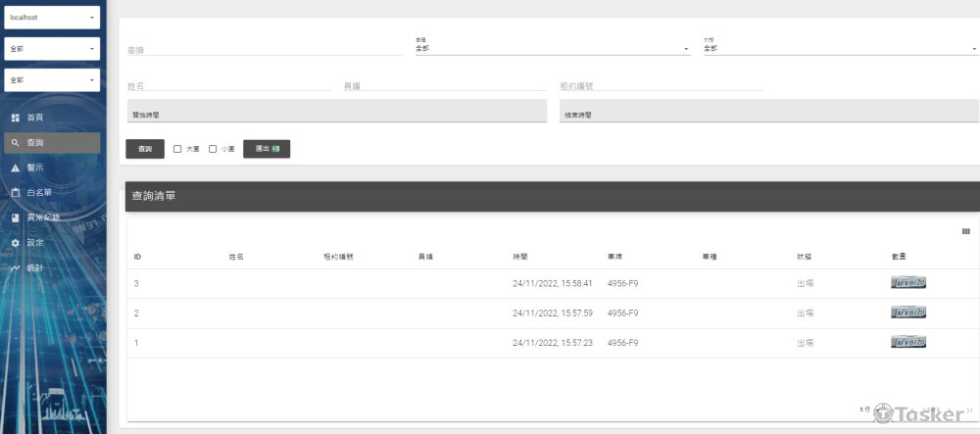Image resolution: width=980 pixels, height=434 pixels.
Task: Click the 首頁 dashboard icon in sidebar
Action: 16,118
